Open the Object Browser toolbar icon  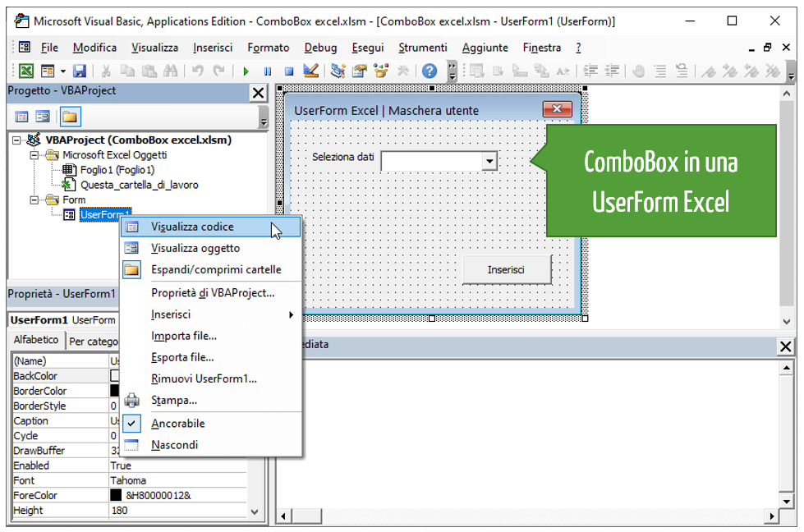click(381, 71)
